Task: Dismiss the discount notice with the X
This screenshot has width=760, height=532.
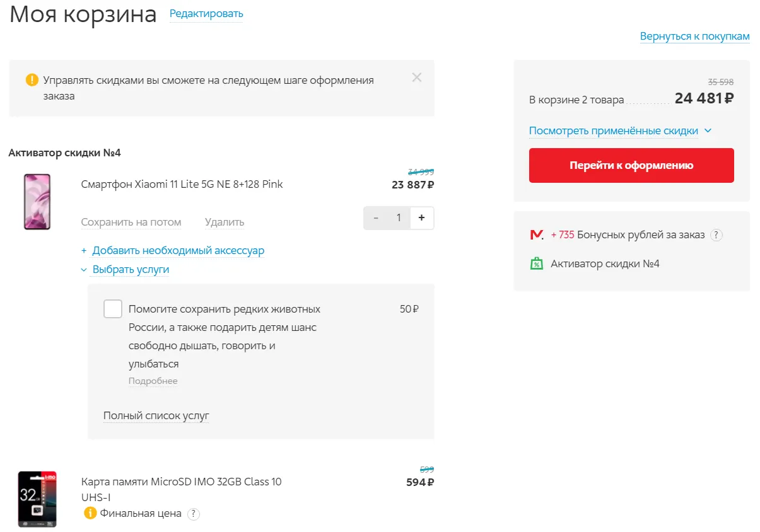Action: coord(416,78)
